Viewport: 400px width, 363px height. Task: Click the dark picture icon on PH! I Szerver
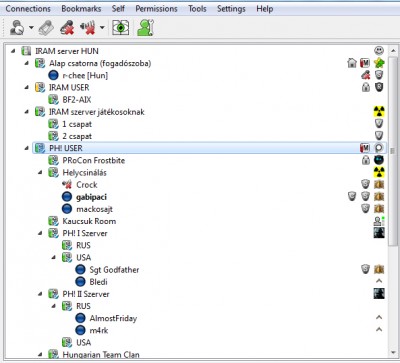point(379,233)
